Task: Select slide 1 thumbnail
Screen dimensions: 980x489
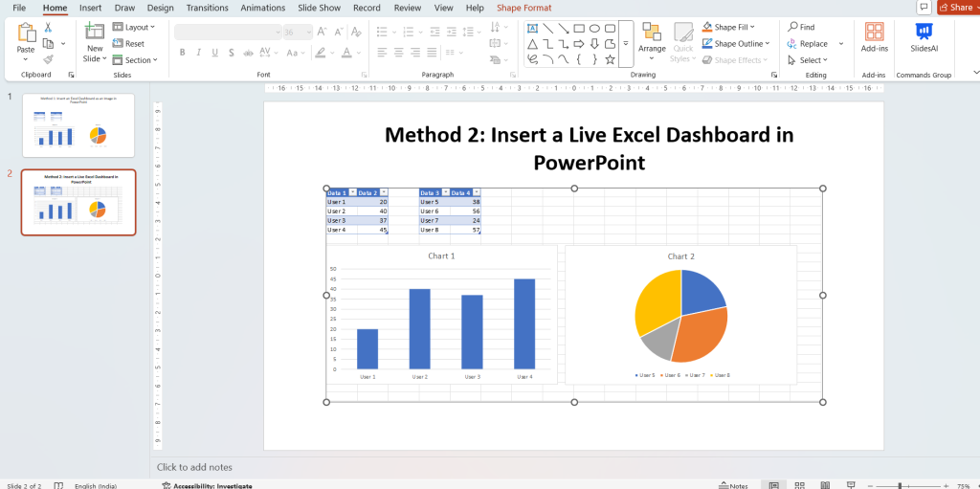Action: (x=78, y=125)
